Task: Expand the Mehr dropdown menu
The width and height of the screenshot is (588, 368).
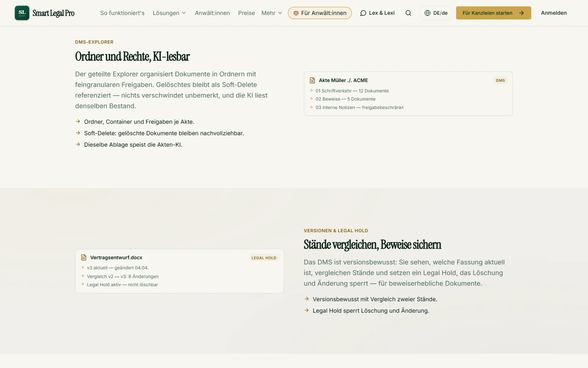Action: 272,13
